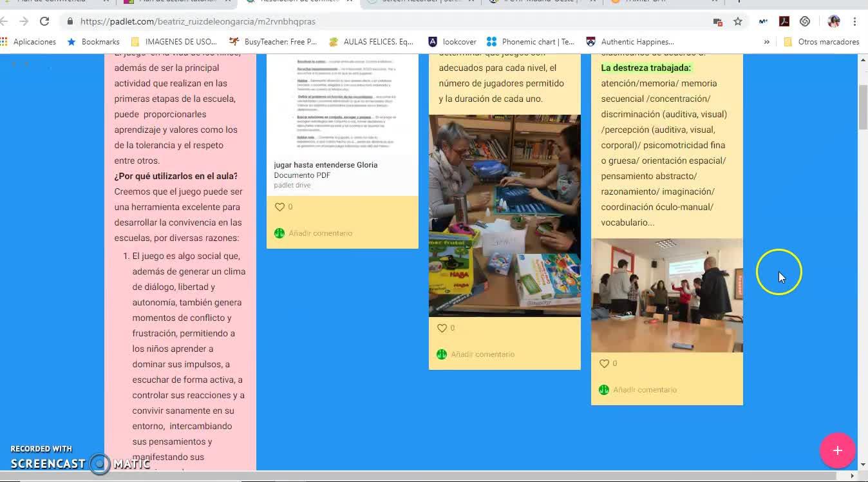Add comment under the board games photo

coord(482,354)
